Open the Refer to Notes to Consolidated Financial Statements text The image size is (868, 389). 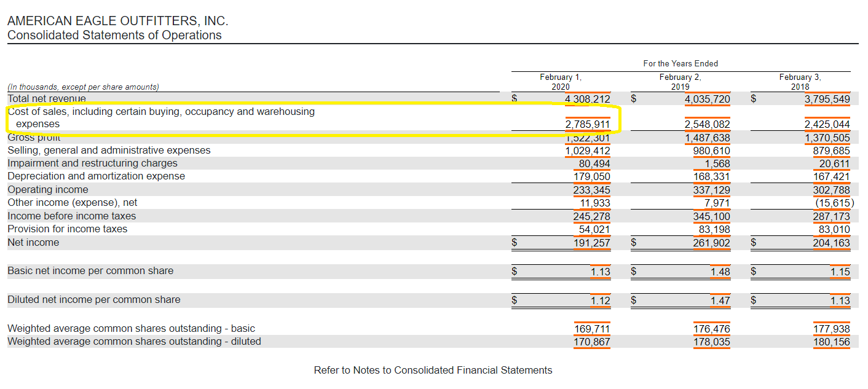[x=433, y=370]
